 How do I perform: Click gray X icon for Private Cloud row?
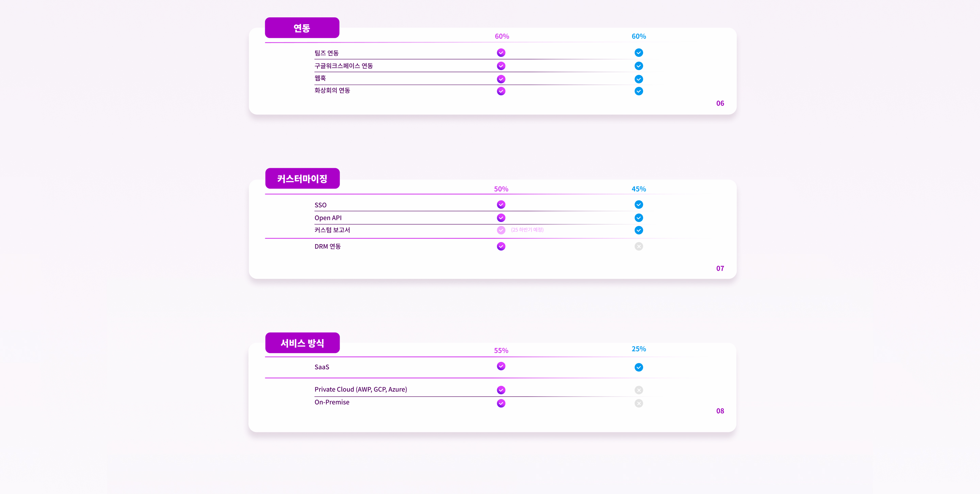pyautogui.click(x=639, y=390)
